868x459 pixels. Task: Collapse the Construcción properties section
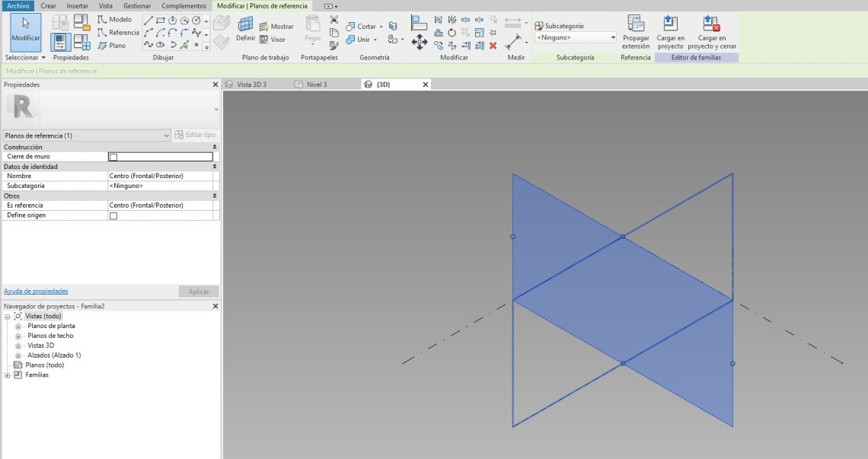(214, 147)
